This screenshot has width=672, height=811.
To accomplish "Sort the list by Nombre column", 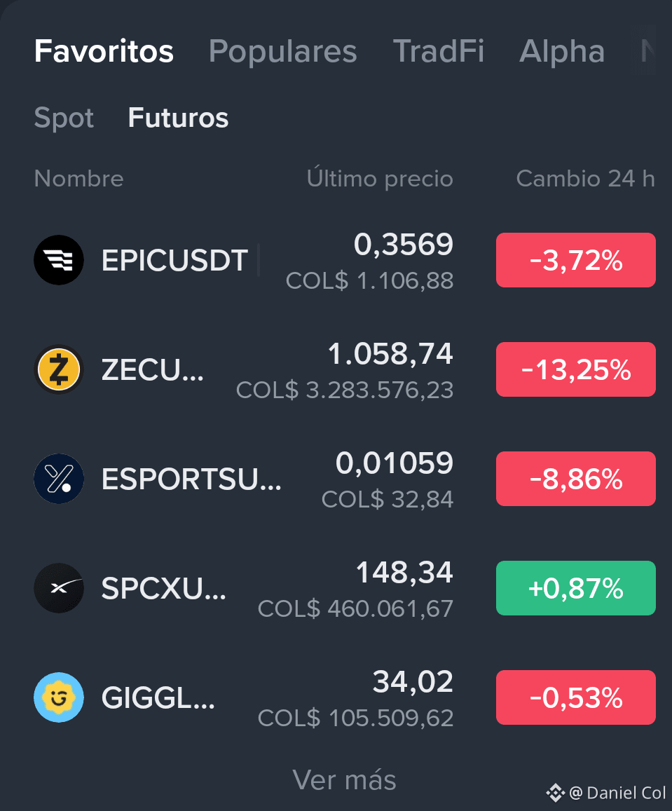I will pos(78,179).
